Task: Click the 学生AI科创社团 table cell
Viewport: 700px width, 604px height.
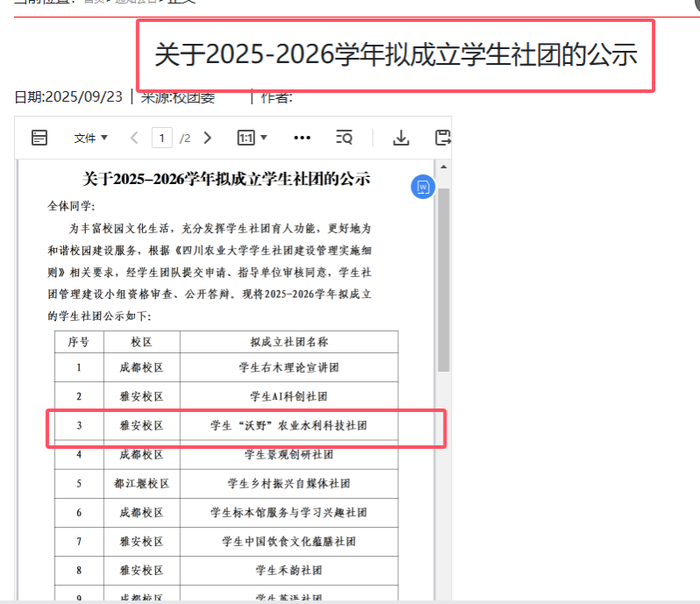Action: [x=289, y=396]
